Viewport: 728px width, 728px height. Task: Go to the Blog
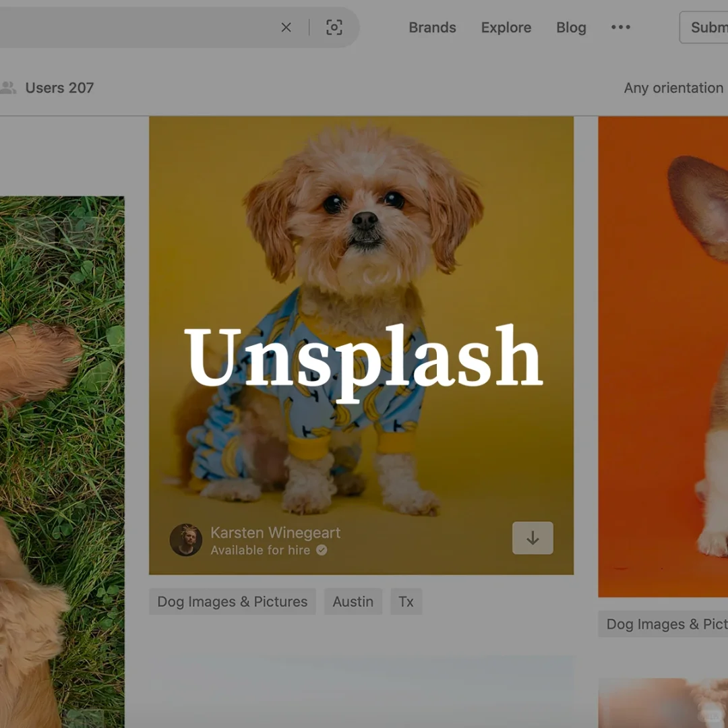pos(571,28)
